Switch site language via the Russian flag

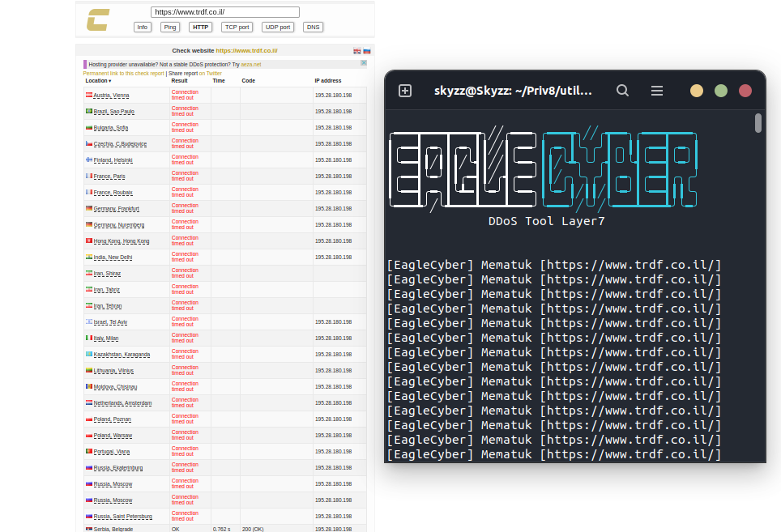coord(367,51)
